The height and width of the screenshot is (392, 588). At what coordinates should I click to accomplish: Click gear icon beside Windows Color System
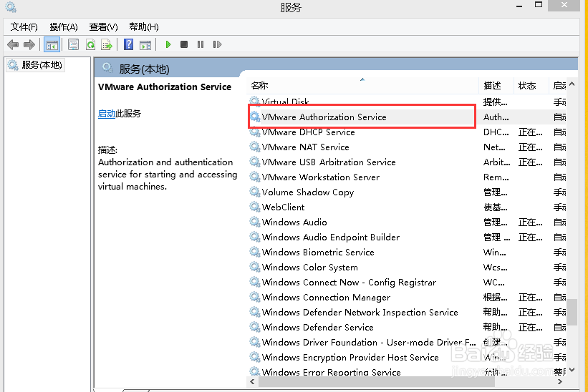coord(255,267)
